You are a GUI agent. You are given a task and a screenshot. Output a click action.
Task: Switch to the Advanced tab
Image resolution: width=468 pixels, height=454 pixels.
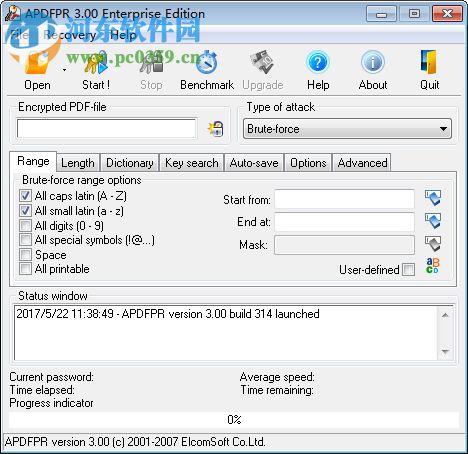[x=362, y=163]
